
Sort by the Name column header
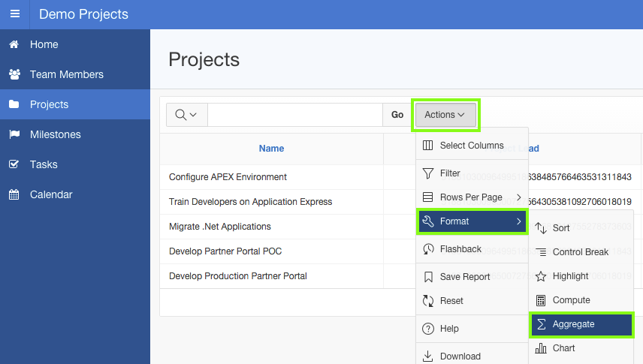pyautogui.click(x=271, y=149)
